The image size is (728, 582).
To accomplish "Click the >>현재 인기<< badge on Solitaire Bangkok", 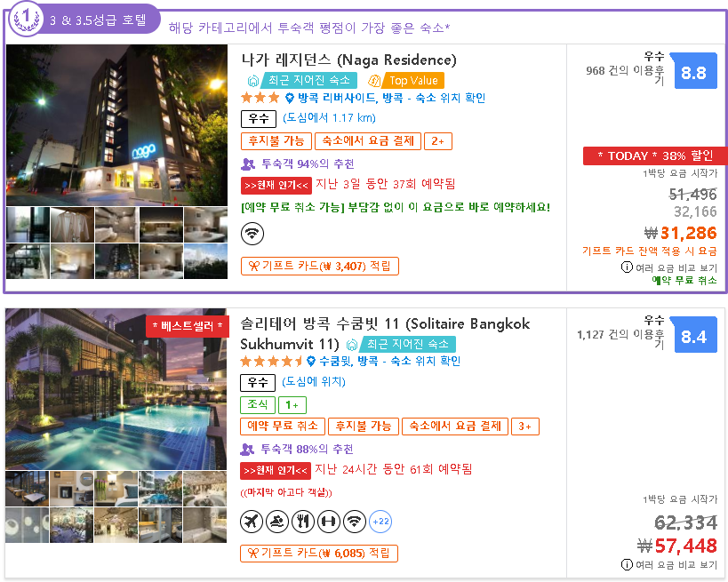I will pyautogui.click(x=276, y=471).
